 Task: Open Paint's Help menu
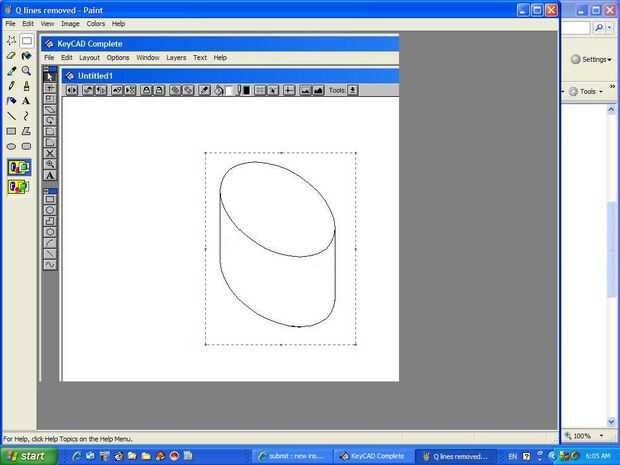(x=118, y=24)
